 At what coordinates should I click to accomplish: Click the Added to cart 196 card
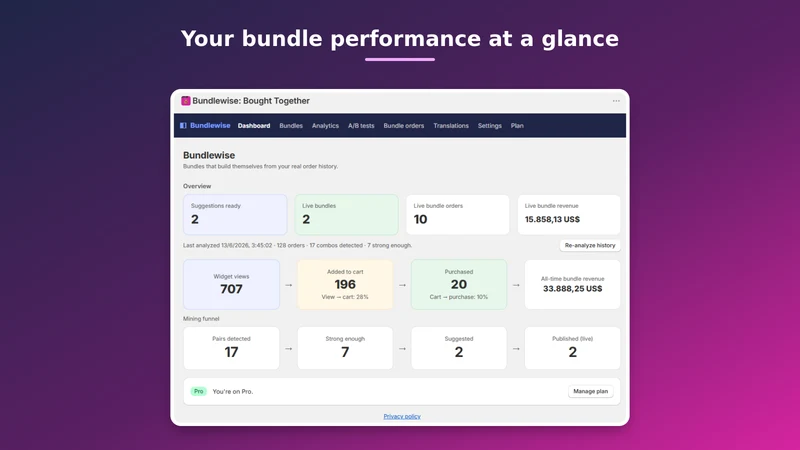tap(345, 284)
